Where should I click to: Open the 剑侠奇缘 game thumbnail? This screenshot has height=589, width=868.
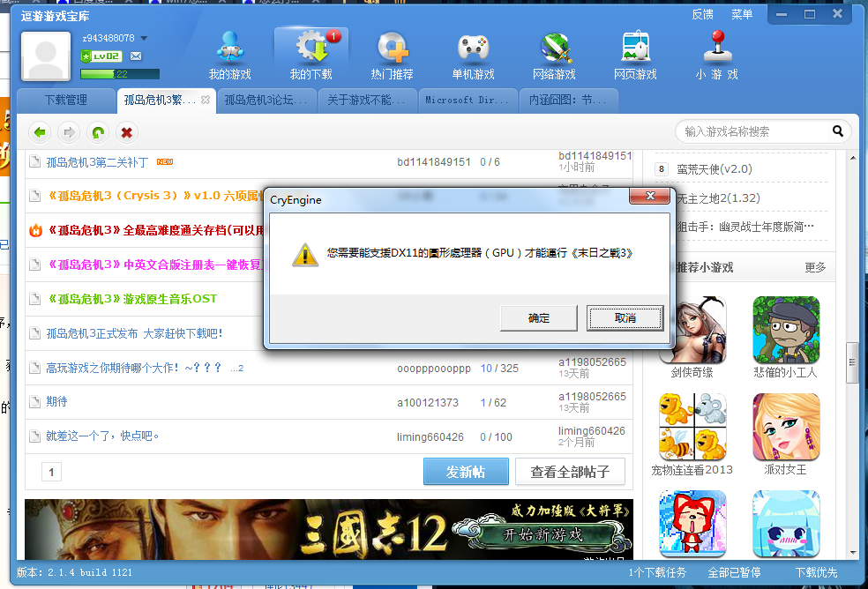point(692,330)
